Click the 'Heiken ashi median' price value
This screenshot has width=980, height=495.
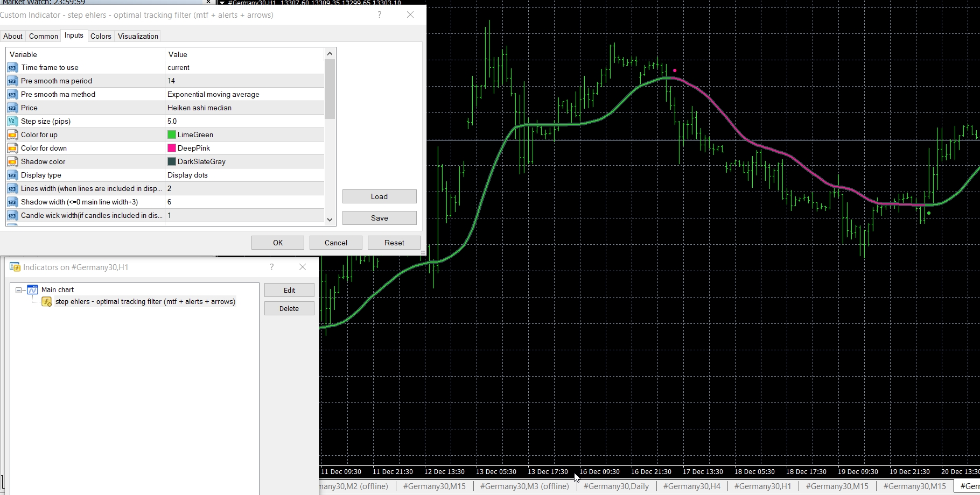point(199,108)
